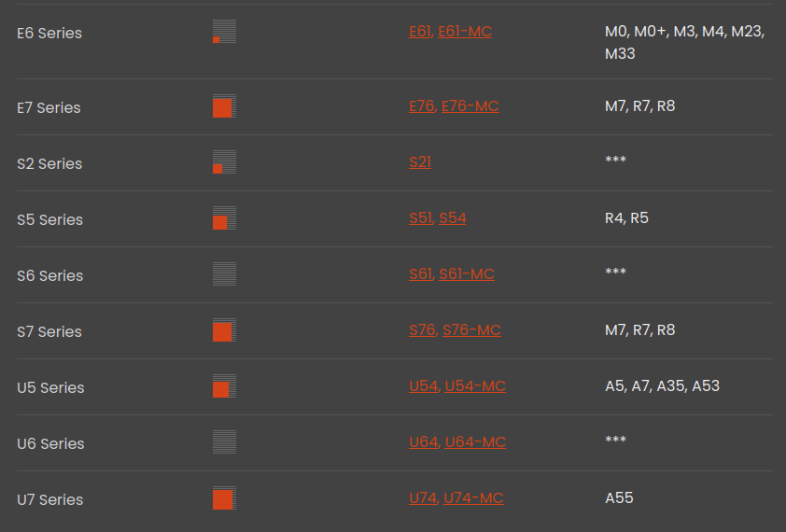Click the U7 Series performance bar icon
Viewport: 786px width, 532px height.
click(x=224, y=498)
